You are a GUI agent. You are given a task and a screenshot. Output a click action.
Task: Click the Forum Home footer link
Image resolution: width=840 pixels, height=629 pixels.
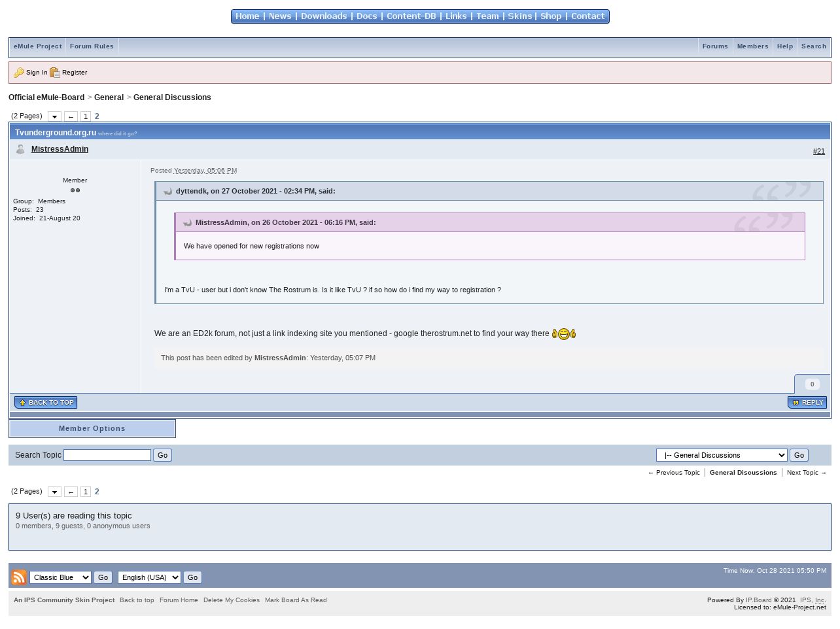coord(179,600)
